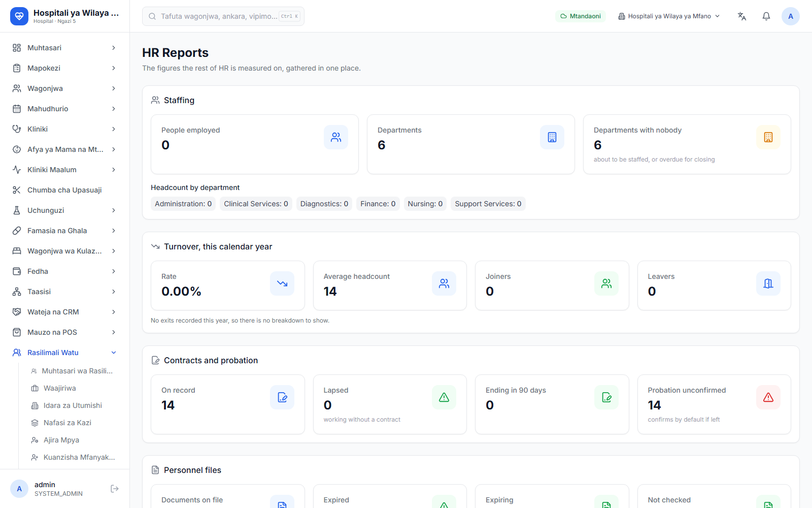Viewport: 812px width, 508px height.
Task: Open the notifications bell
Action: click(766, 16)
